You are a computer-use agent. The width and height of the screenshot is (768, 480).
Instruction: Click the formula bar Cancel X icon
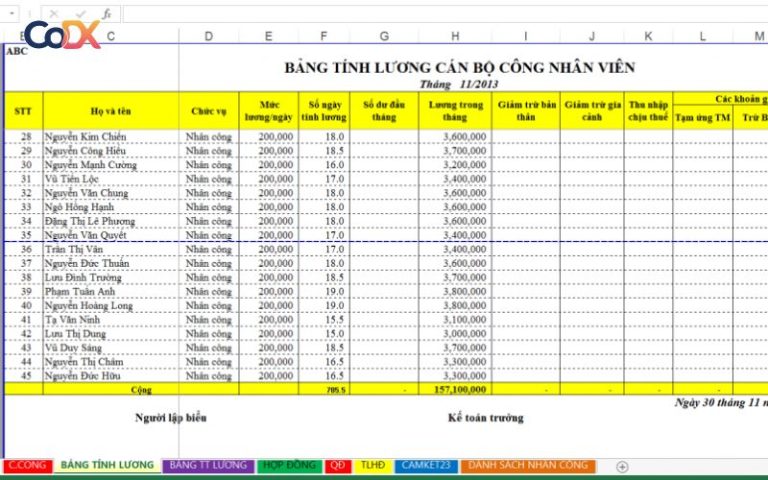coord(54,14)
